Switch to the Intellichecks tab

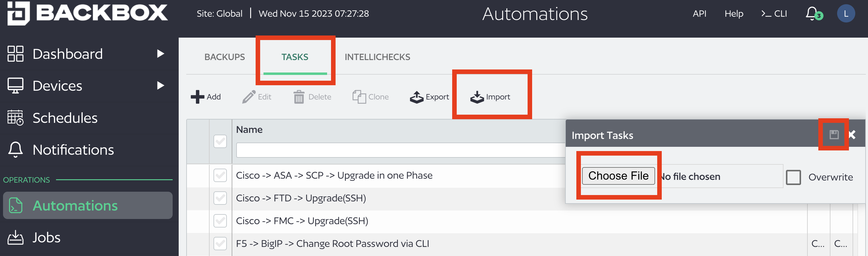[x=377, y=57]
